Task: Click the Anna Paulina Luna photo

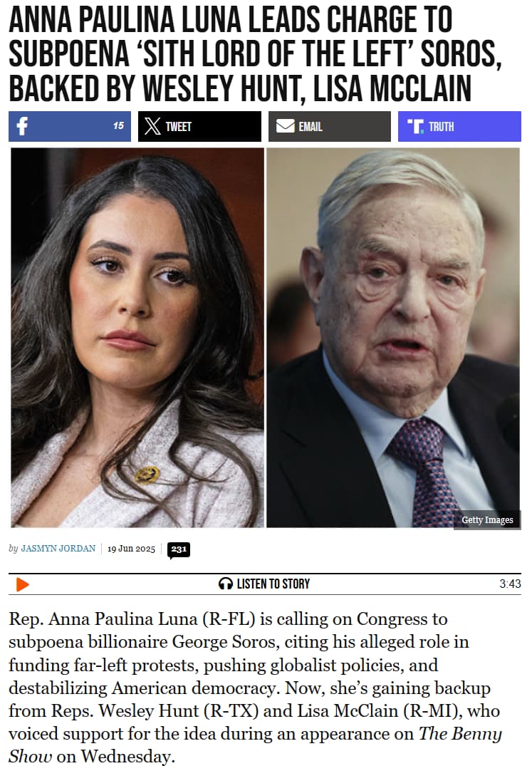Action: click(137, 338)
